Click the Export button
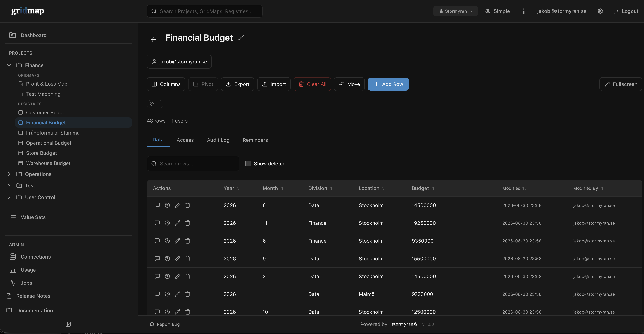644x334 pixels. [237, 84]
